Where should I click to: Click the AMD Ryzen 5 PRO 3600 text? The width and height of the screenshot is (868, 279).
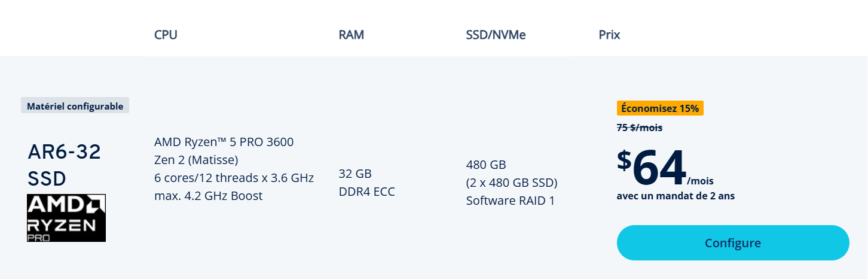224,142
